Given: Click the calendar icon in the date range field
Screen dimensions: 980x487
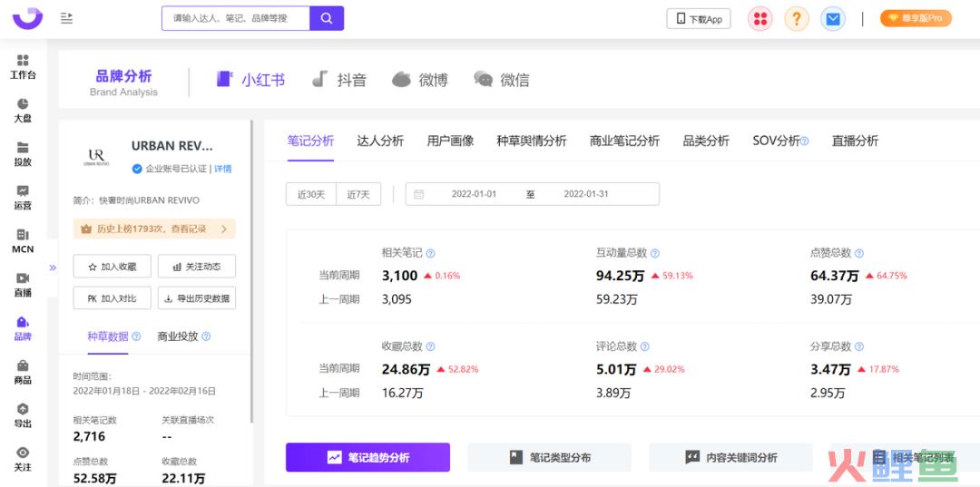Looking at the screenshot, I should 418,194.
